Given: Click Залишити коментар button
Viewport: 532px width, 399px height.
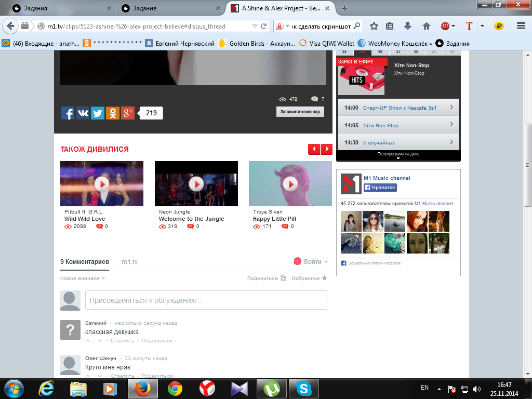Looking at the screenshot, I should (x=300, y=112).
